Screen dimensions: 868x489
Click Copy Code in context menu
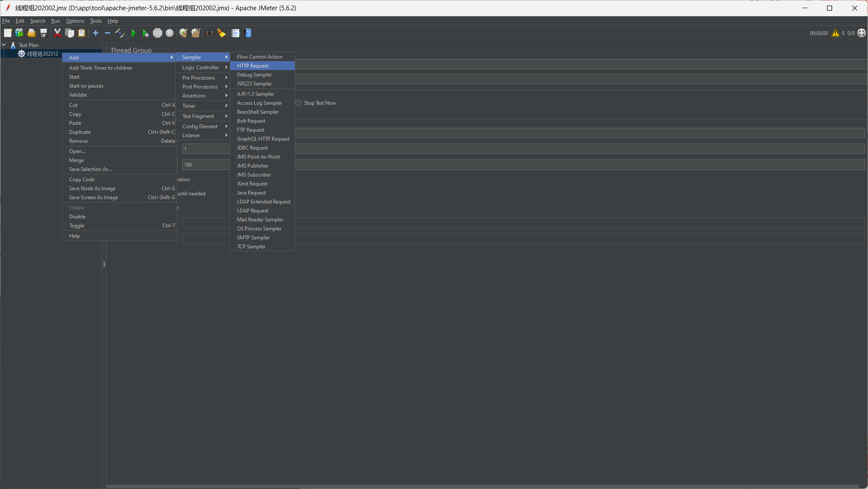click(119, 179)
